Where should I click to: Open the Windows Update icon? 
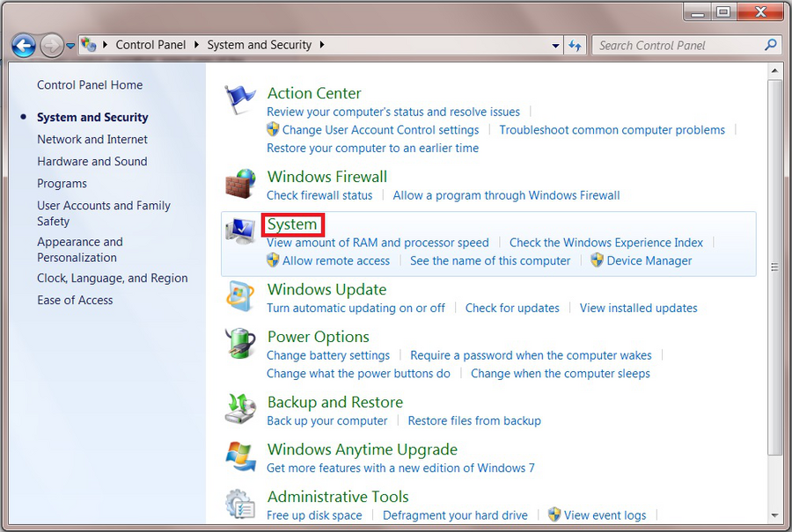click(239, 297)
